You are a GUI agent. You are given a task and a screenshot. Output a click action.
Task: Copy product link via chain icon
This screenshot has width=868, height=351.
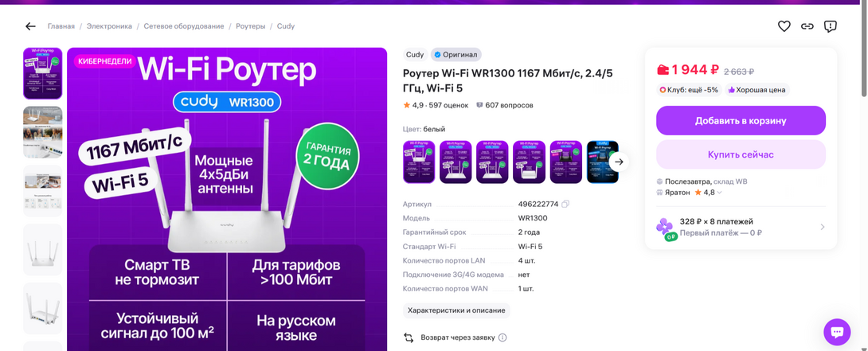(x=807, y=26)
